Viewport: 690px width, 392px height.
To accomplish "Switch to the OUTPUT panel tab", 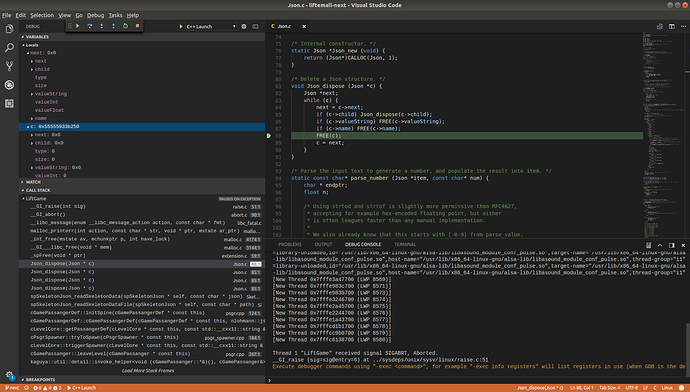I will tap(323, 245).
